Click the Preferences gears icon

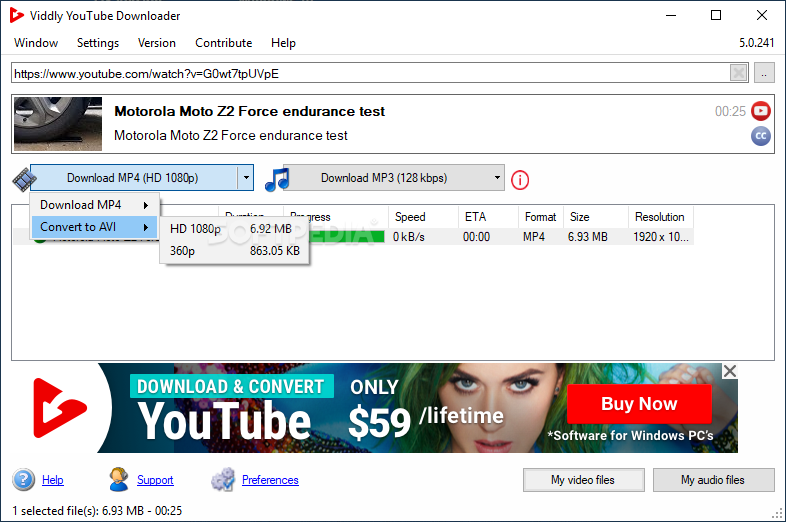pyautogui.click(x=223, y=480)
